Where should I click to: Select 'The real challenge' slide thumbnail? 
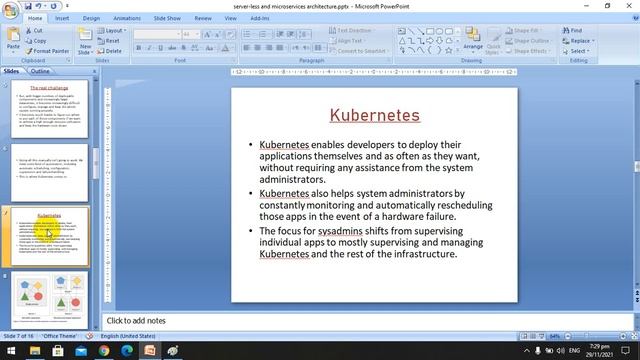click(x=49, y=109)
